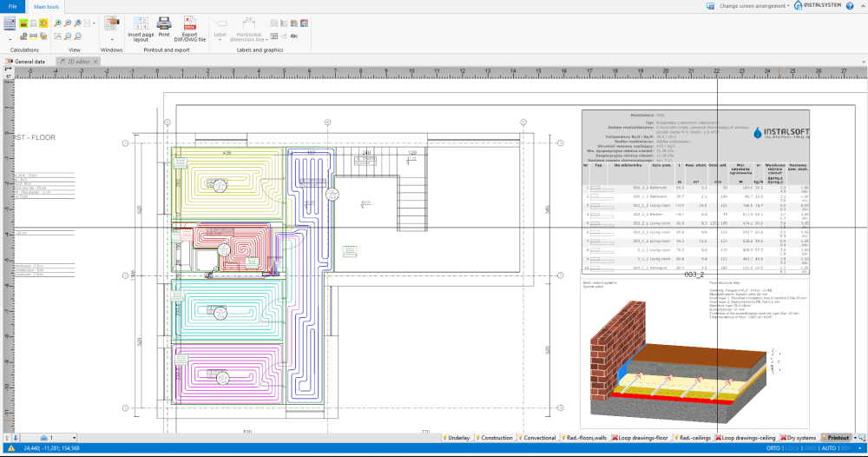This screenshot has height=457, width=868.
Task: Switch to the Construction layer tab
Action: coord(495,438)
